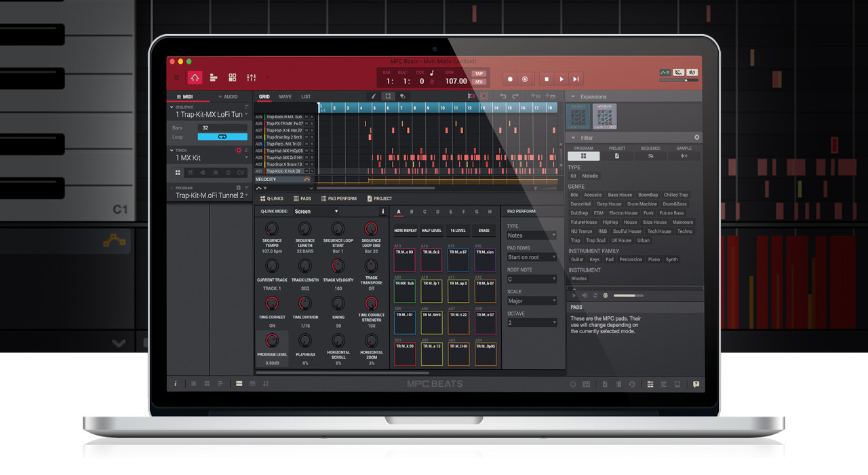Go to Main mode with the home icon
The image size is (868, 475).
pyautogui.click(x=195, y=78)
